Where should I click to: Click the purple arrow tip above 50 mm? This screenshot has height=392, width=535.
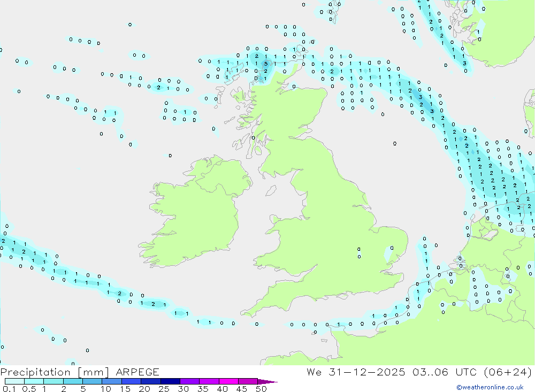pos(267,381)
